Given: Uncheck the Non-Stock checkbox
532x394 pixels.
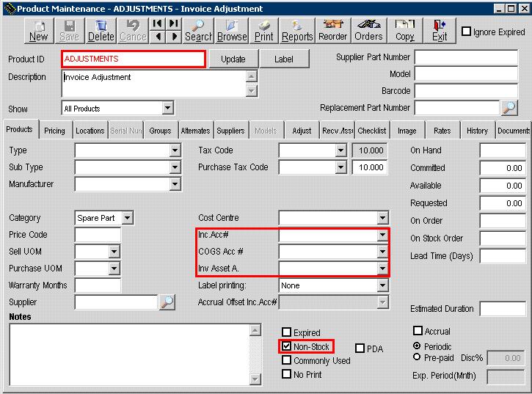Looking at the screenshot, I should [x=287, y=346].
